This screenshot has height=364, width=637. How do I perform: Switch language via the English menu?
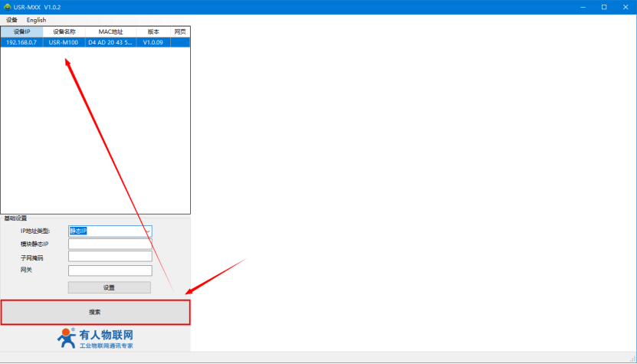(36, 20)
